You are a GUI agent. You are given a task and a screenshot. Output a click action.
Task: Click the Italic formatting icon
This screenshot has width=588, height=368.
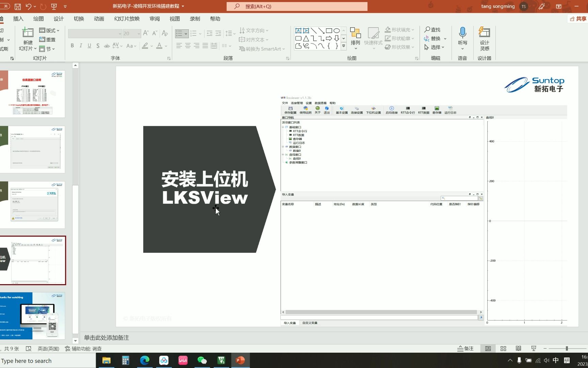click(81, 46)
